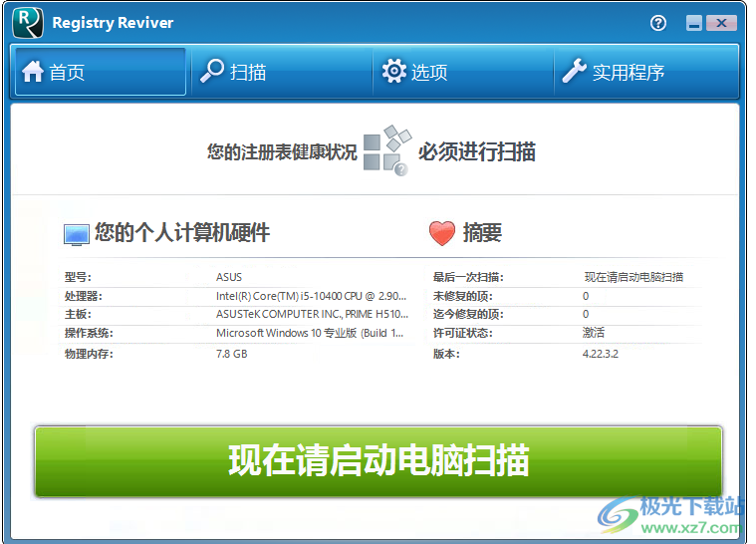Click the monitor icon beside 您的个人计算机硬件
Viewport: 756px width, 544px height.
76,235
